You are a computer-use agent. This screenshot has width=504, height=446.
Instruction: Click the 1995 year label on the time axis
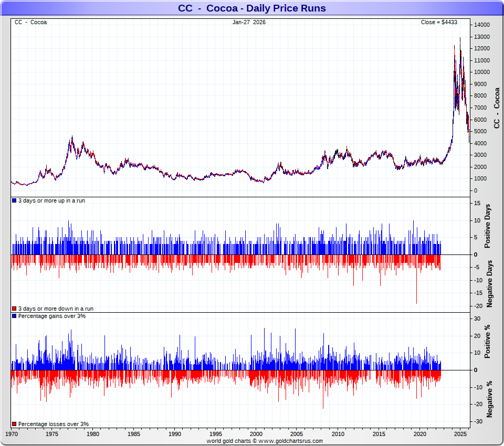[x=215, y=434]
